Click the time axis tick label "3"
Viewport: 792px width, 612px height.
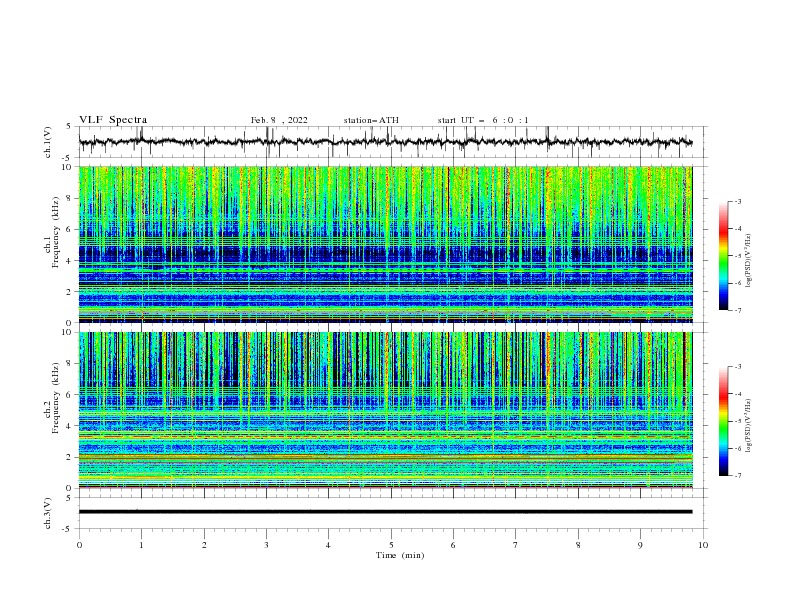(266, 545)
